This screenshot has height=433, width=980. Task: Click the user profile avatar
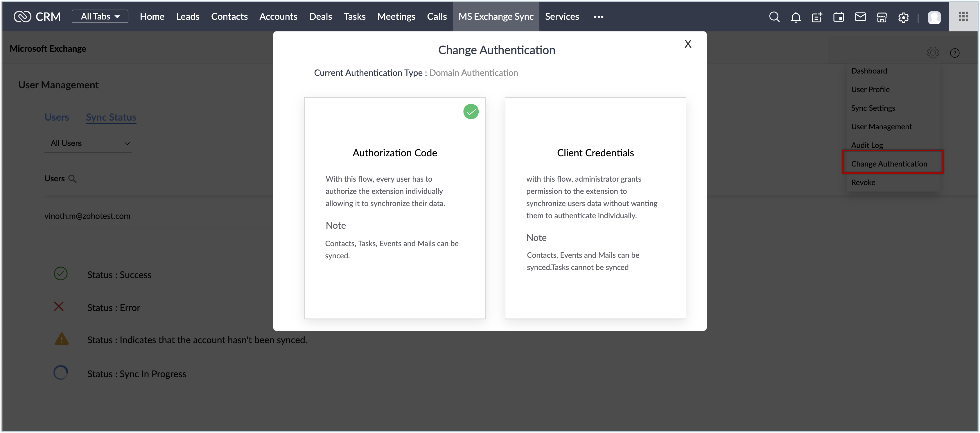(x=934, y=17)
